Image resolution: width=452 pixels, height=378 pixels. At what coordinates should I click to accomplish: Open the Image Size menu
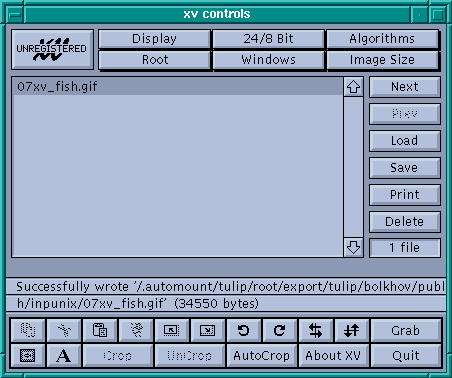pyautogui.click(x=382, y=60)
